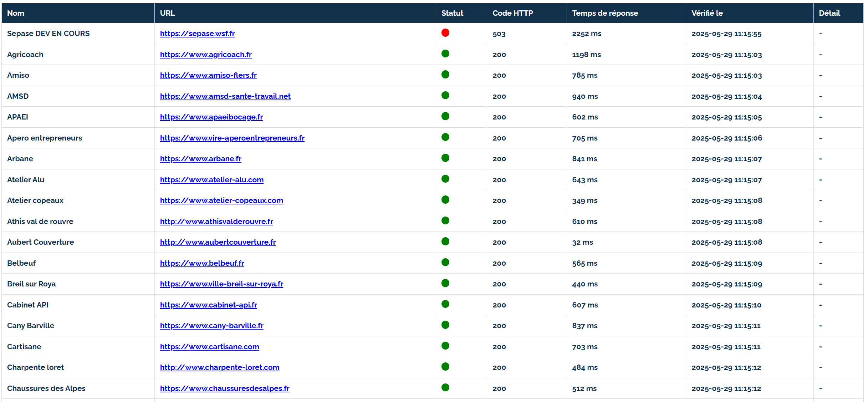Click the green status dot for Cartisane
This screenshot has width=868, height=402.
point(445,346)
